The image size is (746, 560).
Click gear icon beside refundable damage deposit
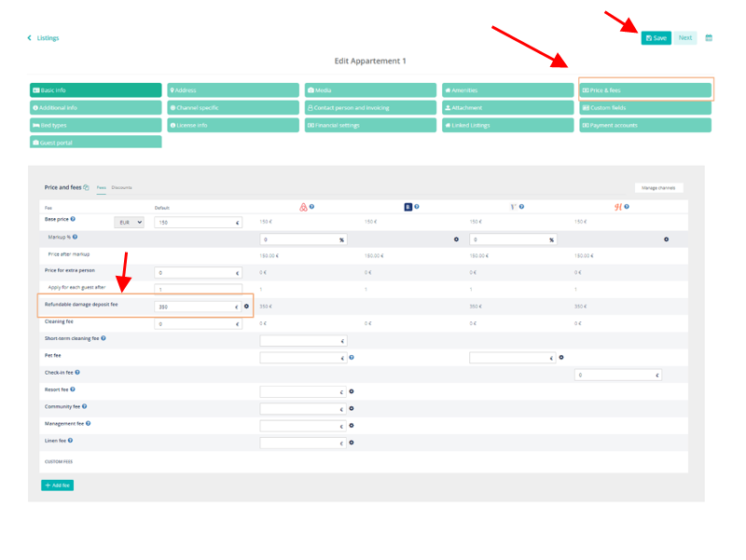246,307
